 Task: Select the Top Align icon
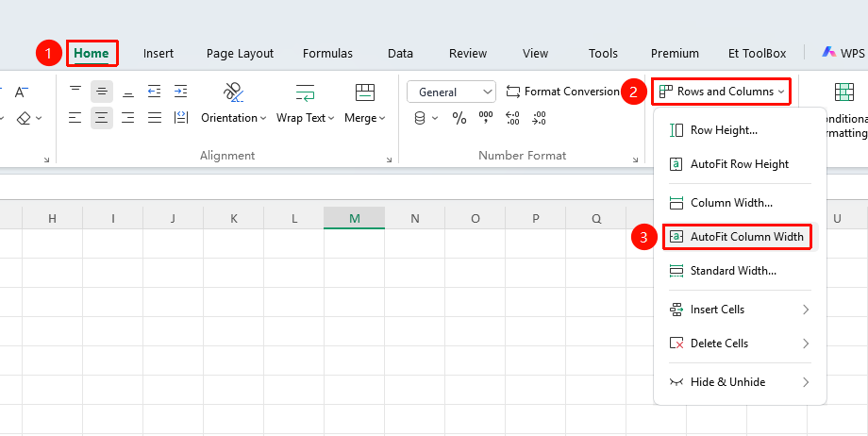pyautogui.click(x=75, y=91)
